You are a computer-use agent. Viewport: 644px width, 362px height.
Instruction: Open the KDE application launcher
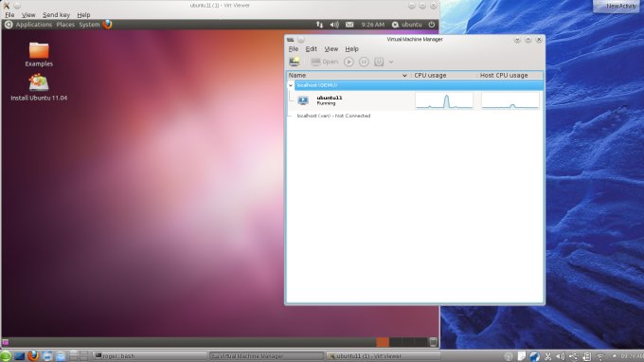tap(6, 355)
